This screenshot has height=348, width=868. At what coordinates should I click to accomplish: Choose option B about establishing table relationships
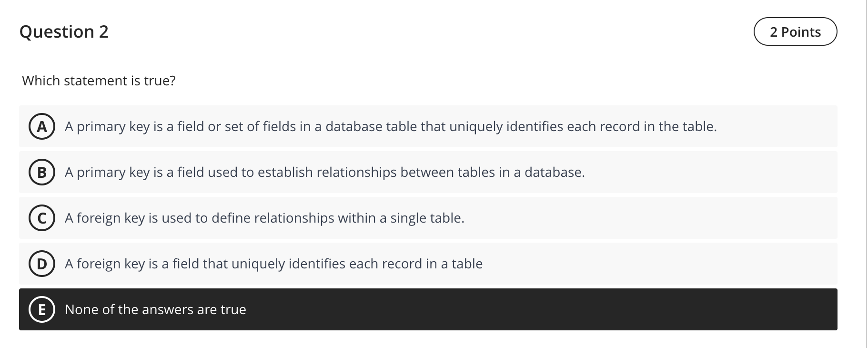tap(325, 173)
